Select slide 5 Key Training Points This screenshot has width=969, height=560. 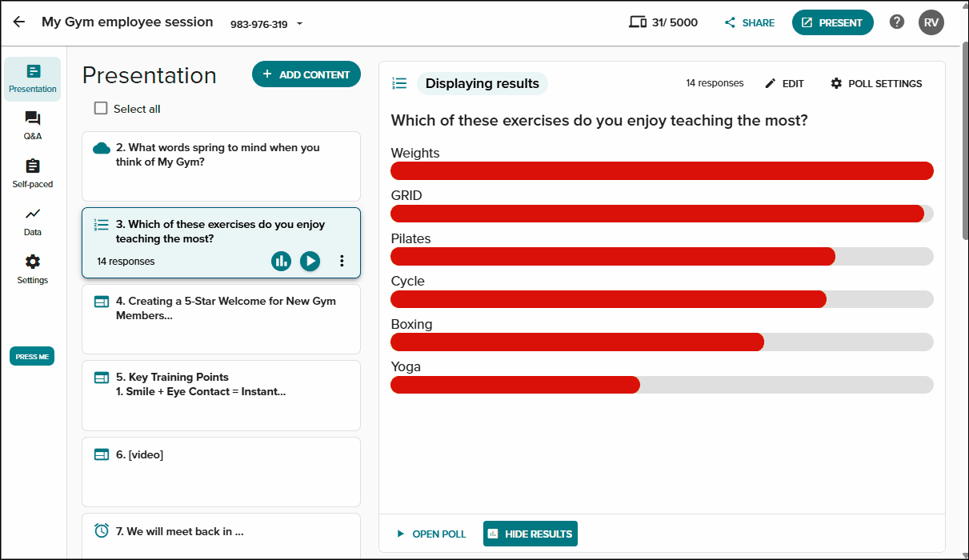[x=221, y=395]
